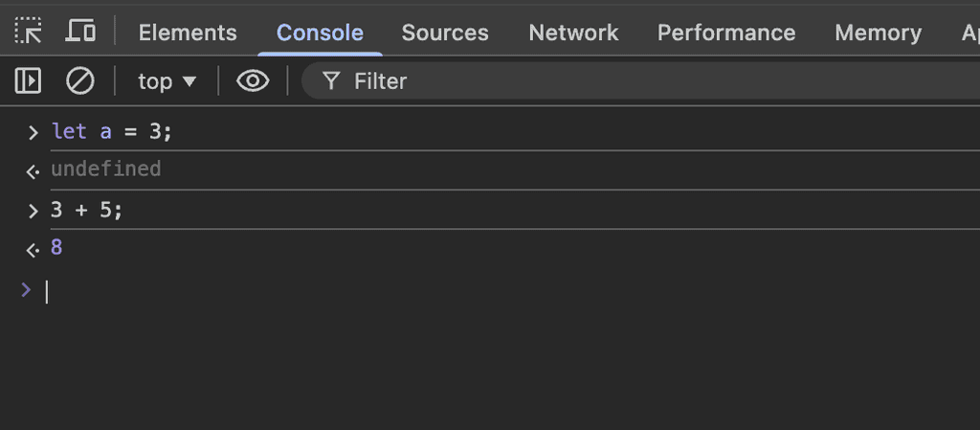Clear the console with the circle-slash icon

pyautogui.click(x=79, y=81)
